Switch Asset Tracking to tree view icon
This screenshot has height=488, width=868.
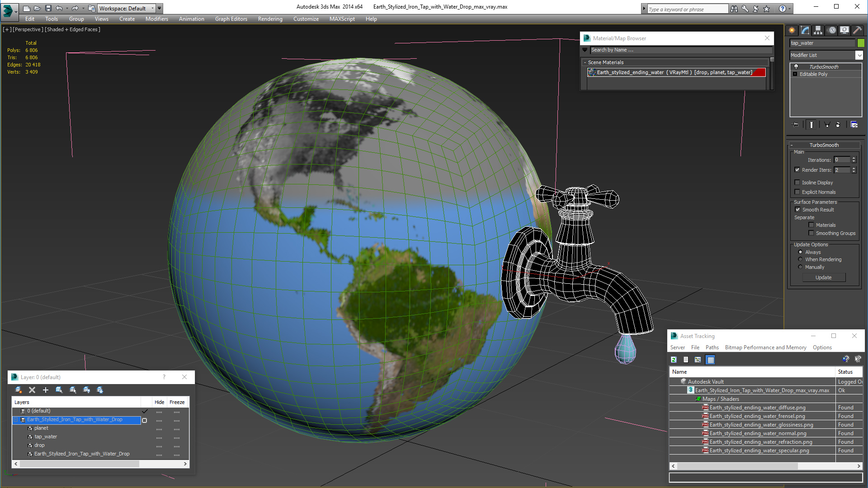click(x=698, y=360)
